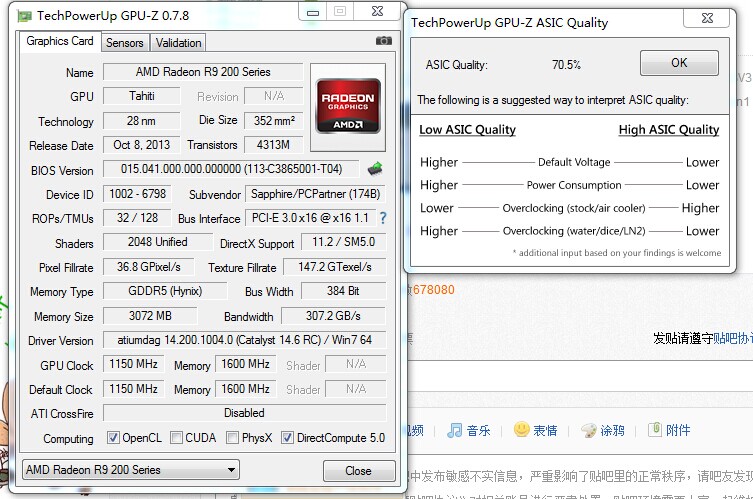Click the ATI CrossFire Disabled field
Screen dimensions: 753x499
(x=245, y=413)
